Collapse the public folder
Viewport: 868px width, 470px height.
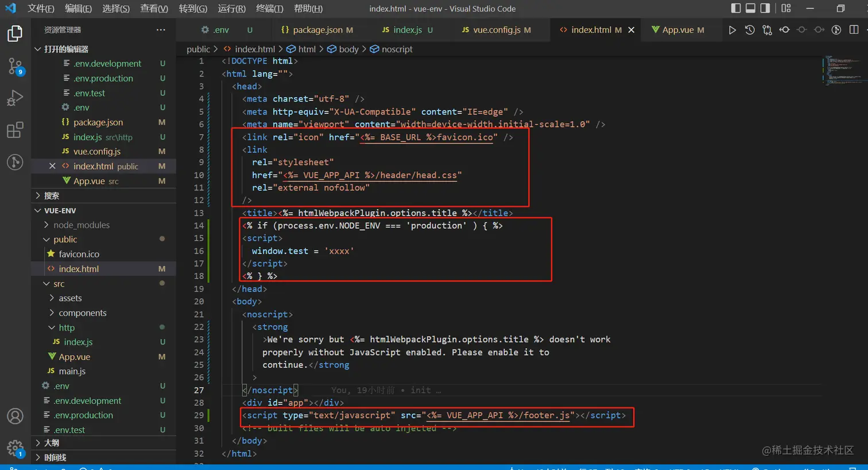click(103, 240)
